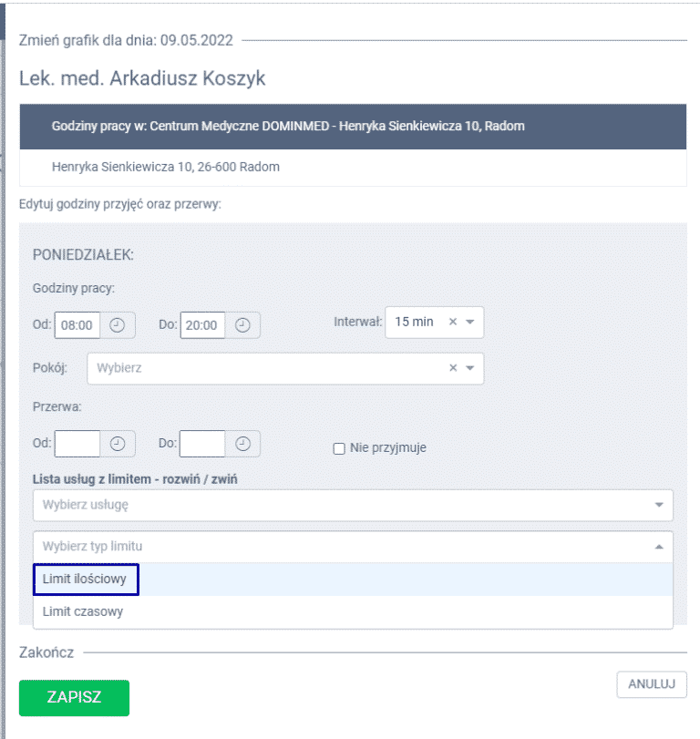Collapse the 'Wybierz typ limitu' dropdown
This screenshot has height=739, width=700.
click(655, 547)
